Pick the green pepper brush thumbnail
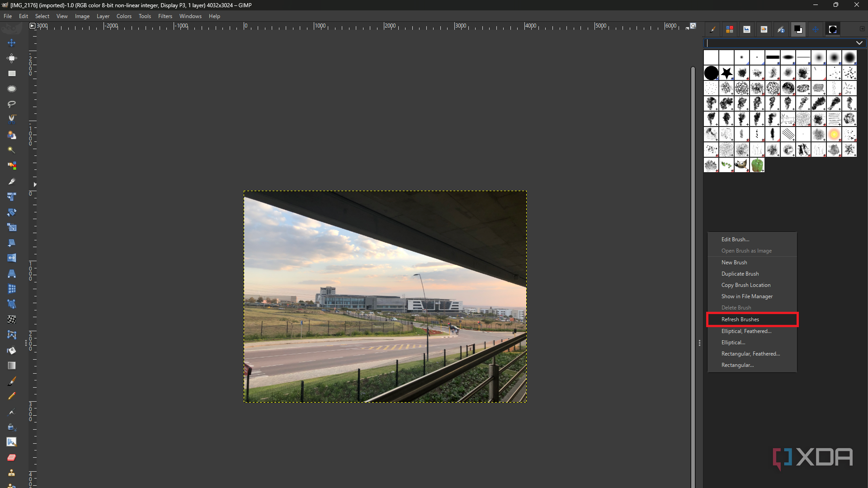Screen dimensions: 868x488 coord(757,165)
